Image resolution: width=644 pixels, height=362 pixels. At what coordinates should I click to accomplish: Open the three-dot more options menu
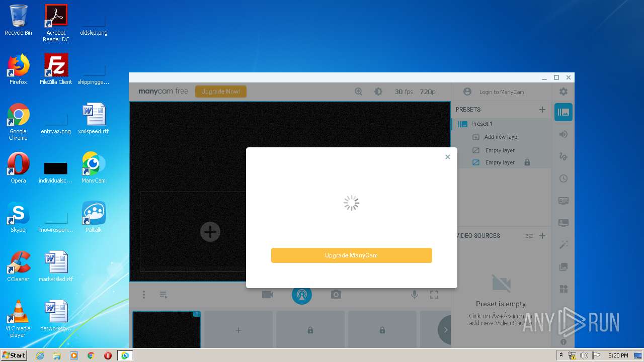[144, 295]
